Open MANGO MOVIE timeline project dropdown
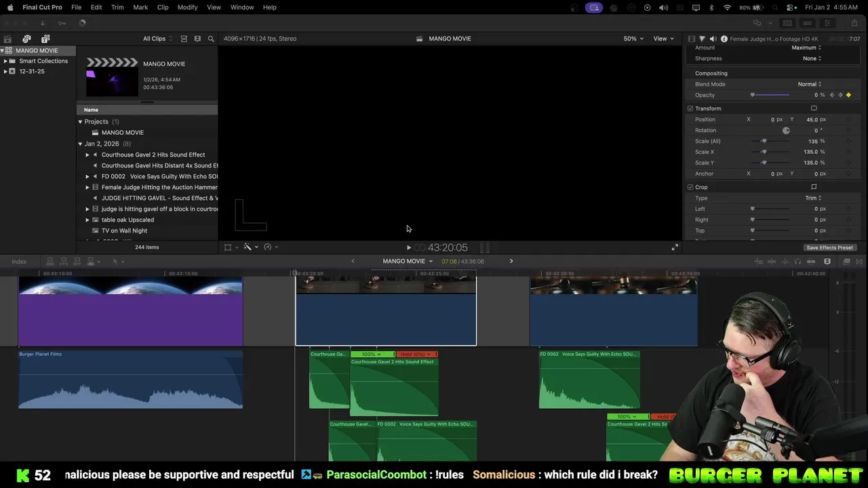The width and height of the screenshot is (868, 488). click(x=408, y=261)
